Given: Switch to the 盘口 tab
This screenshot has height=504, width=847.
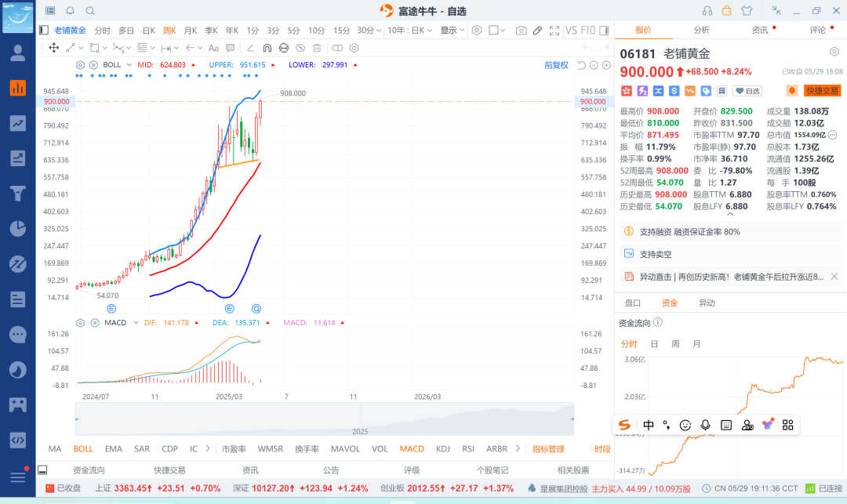Looking at the screenshot, I should coord(633,303).
